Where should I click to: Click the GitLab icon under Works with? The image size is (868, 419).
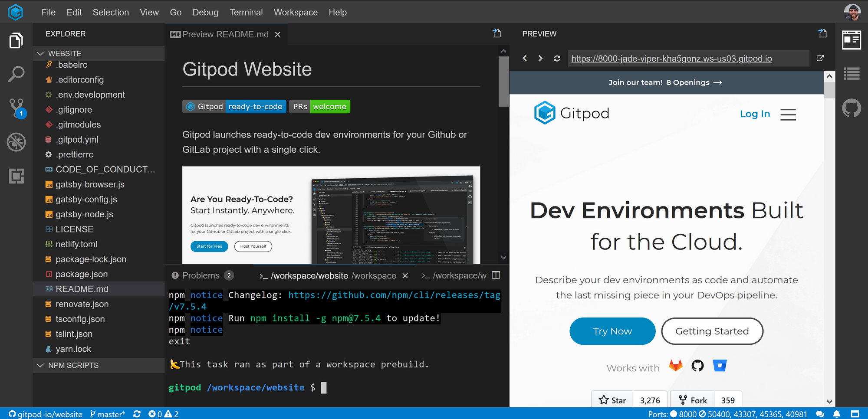[x=676, y=366]
